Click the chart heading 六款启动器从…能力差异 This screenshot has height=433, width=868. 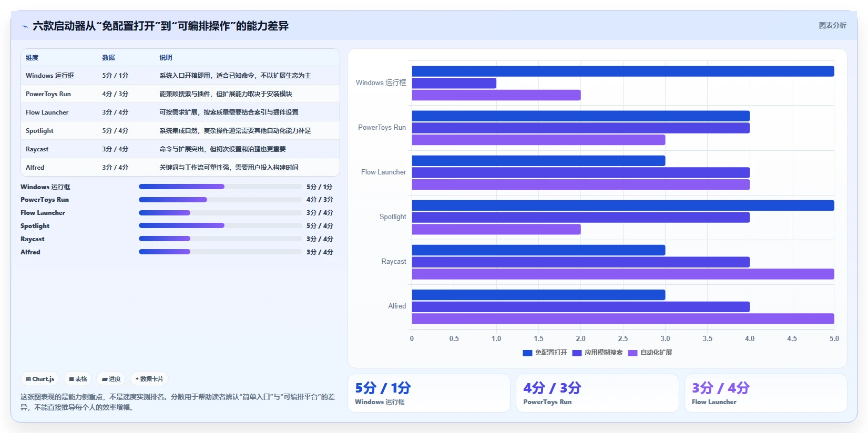(x=160, y=26)
